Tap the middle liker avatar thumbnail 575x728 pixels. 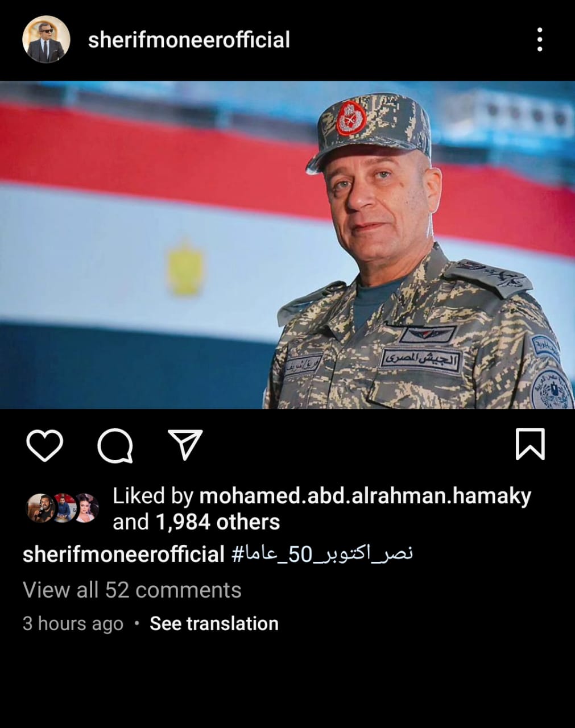(x=64, y=508)
